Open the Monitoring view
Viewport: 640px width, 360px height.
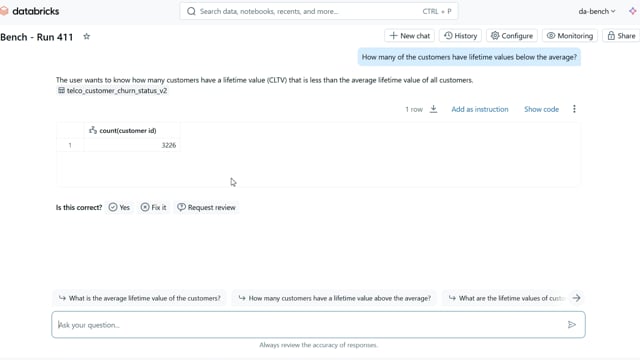570,36
